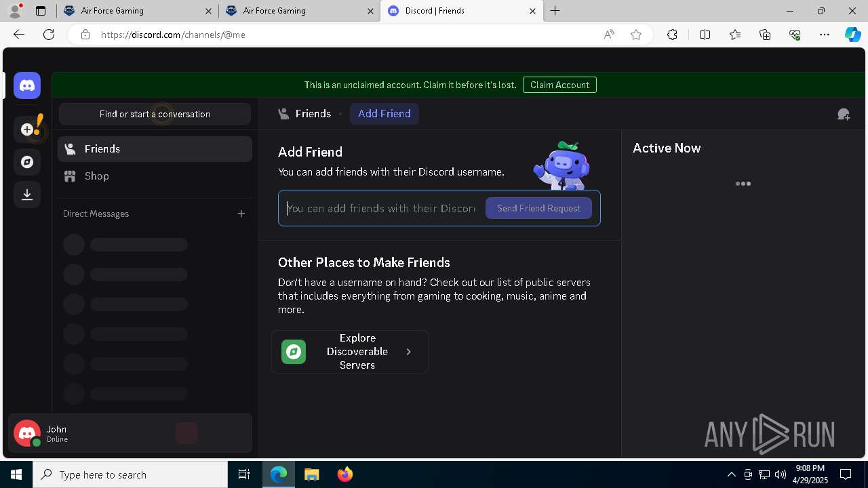Image resolution: width=868 pixels, height=488 pixels.
Task: Open Windows Start menu
Action: [16, 474]
